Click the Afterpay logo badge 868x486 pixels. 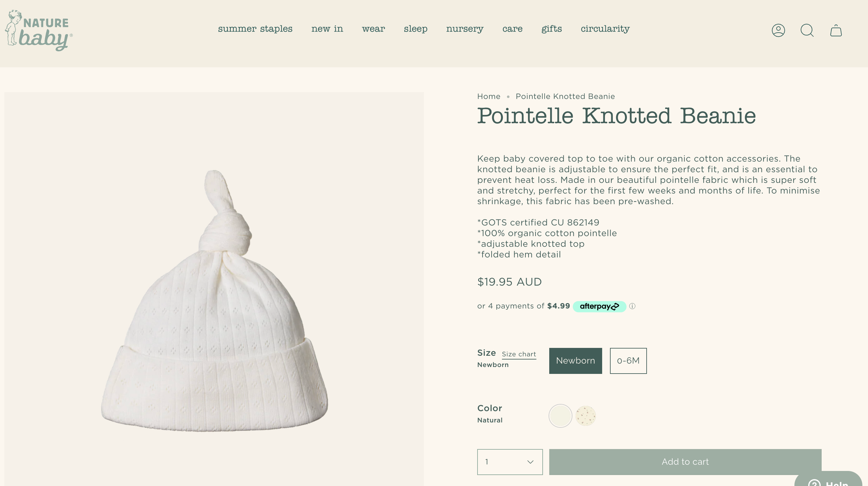coord(599,306)
